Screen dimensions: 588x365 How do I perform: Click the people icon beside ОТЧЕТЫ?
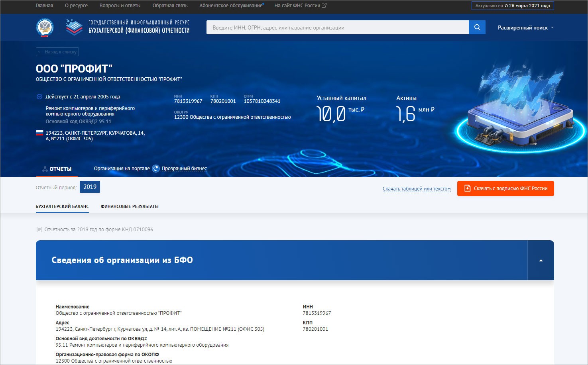(x=45, y=169)
